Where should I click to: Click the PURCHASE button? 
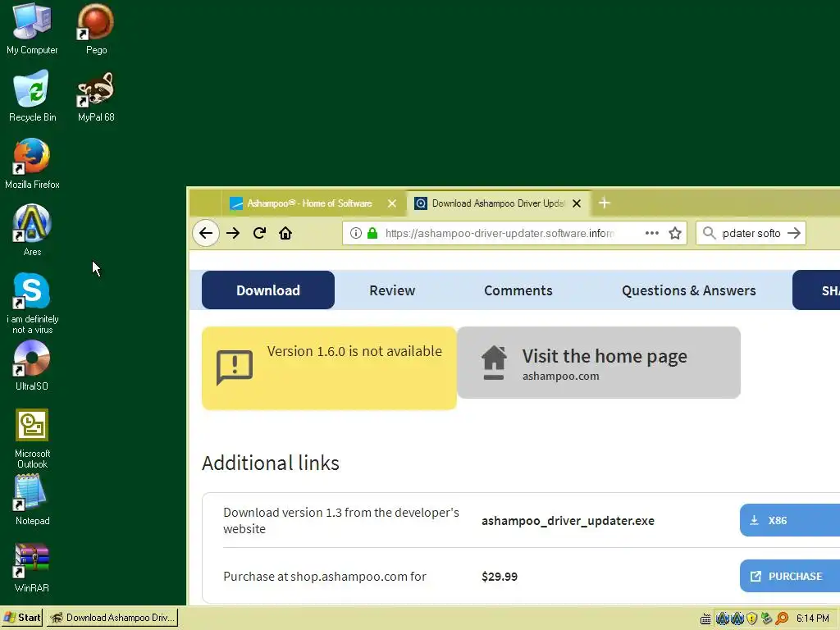coord(790,576)
